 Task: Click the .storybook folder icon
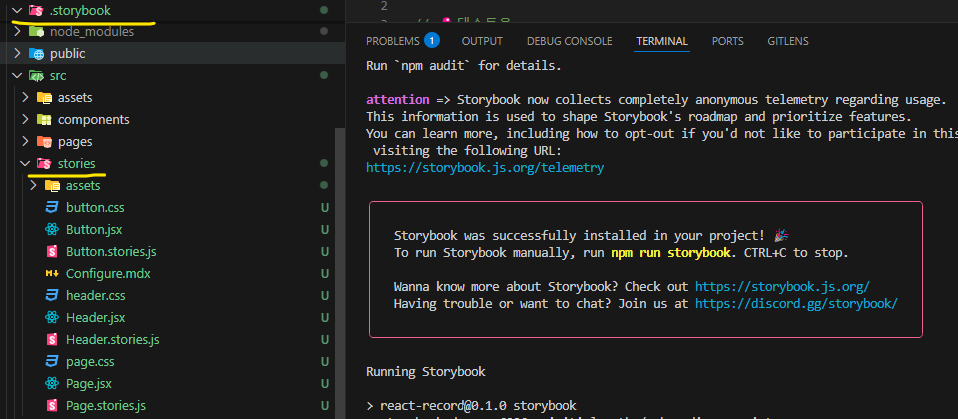click(36, 10)
